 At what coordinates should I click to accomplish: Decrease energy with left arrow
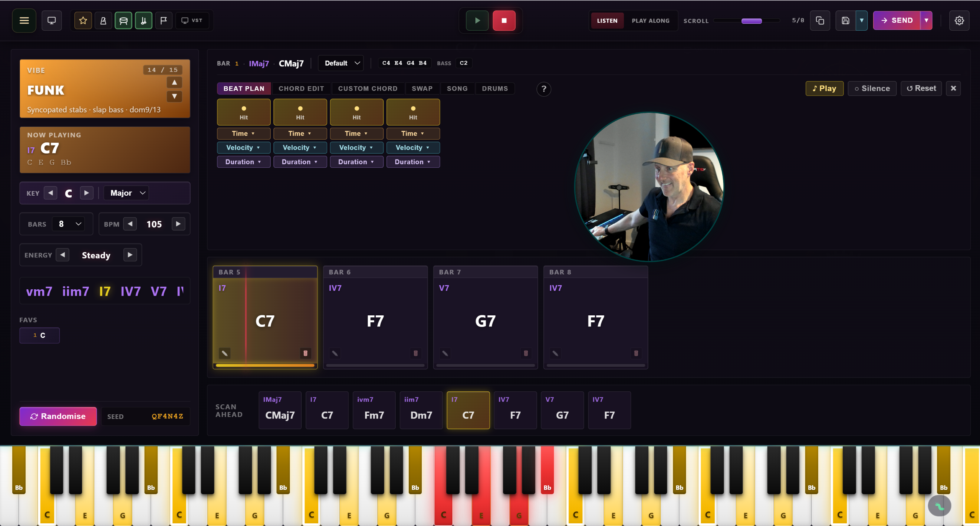pyautogui.click(x=62, y=255)
